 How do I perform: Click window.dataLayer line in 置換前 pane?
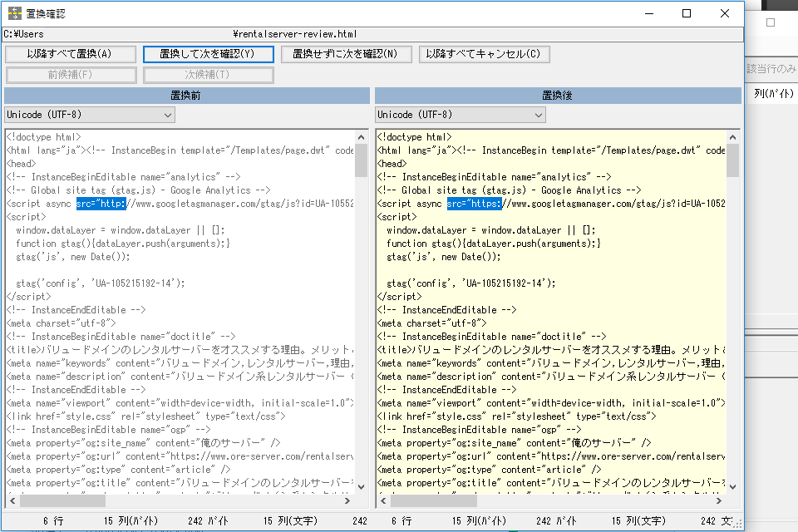pos(120,230)
